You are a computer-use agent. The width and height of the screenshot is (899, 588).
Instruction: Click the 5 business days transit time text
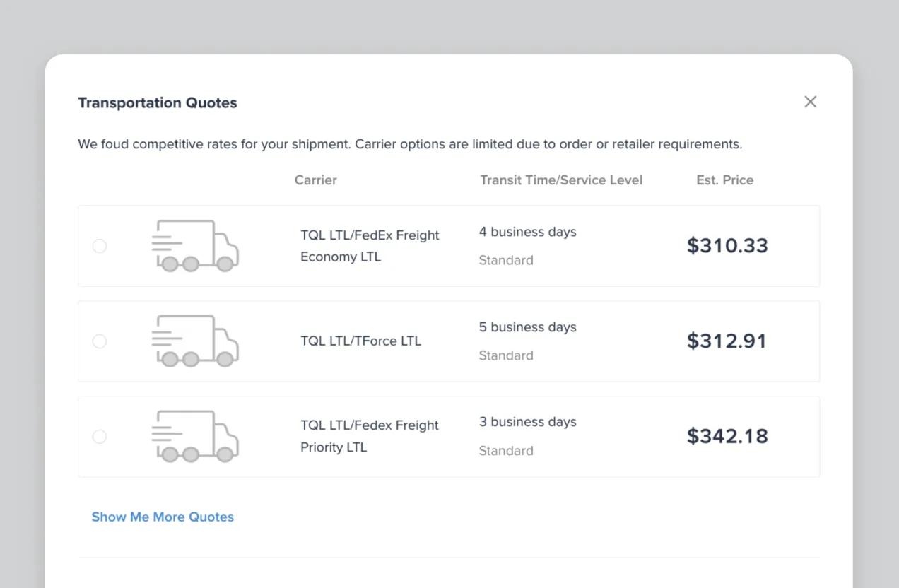pos(527,327)
